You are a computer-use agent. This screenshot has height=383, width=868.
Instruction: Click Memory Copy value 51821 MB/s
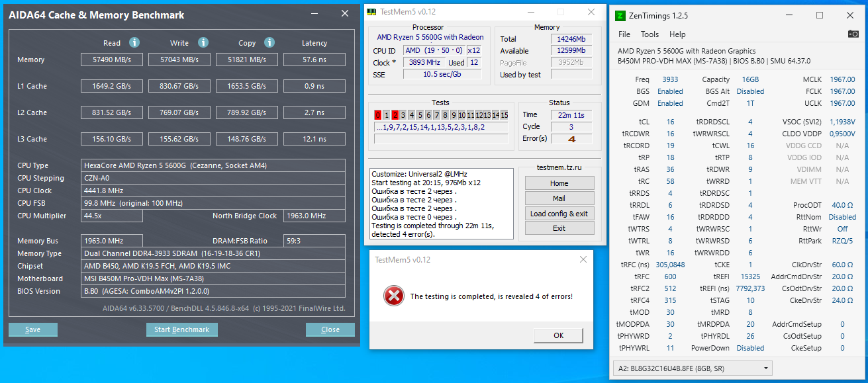coord(246,60)
